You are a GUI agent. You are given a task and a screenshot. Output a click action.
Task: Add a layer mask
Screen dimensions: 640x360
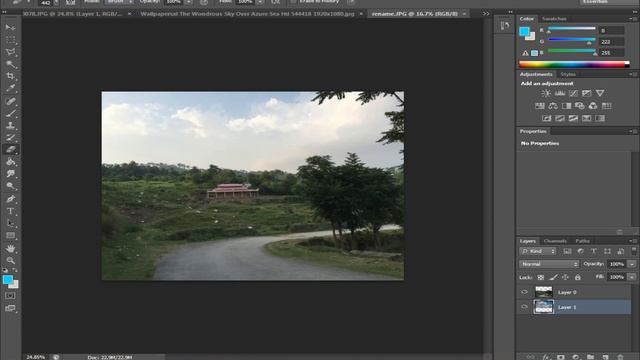(x=561, y=357)
